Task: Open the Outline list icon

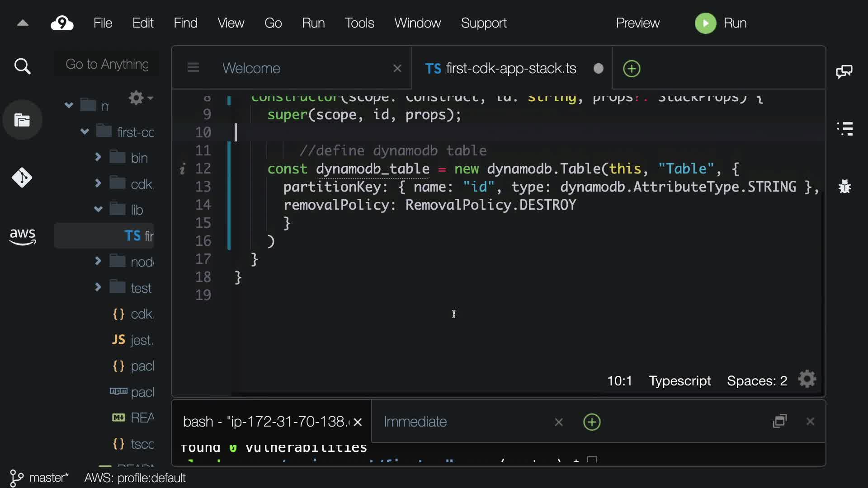Action: 844,129
